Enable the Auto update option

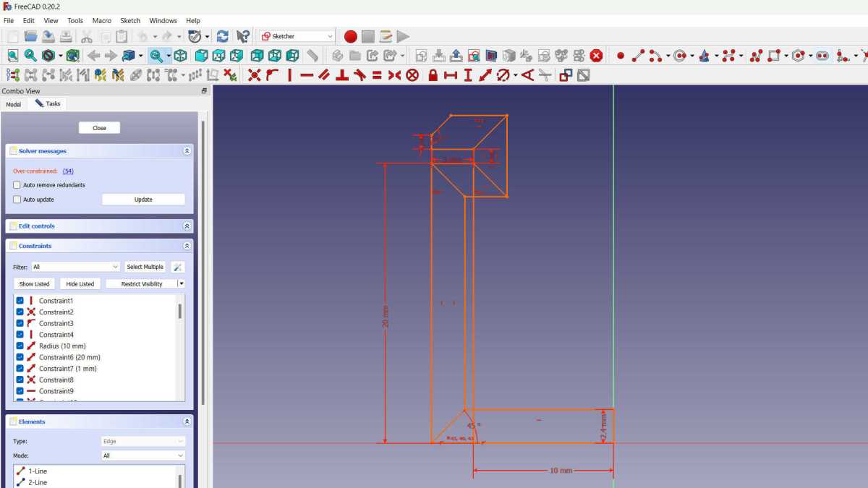[17, 200]
